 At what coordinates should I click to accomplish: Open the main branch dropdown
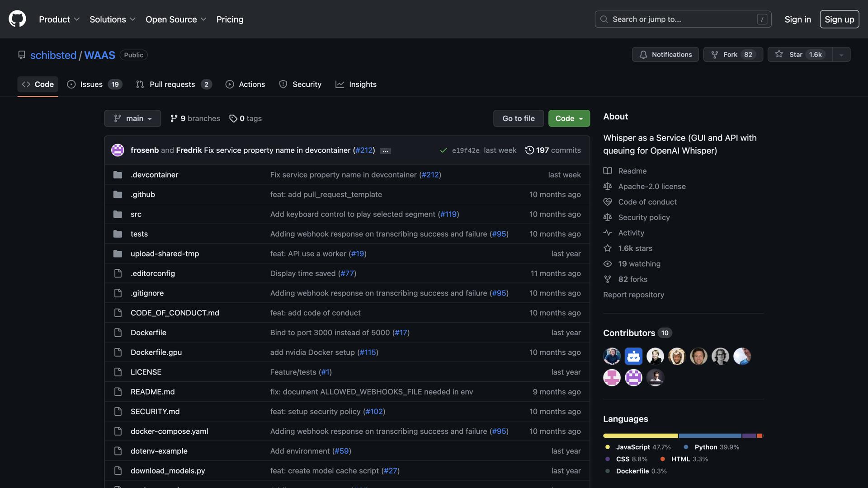132,118
